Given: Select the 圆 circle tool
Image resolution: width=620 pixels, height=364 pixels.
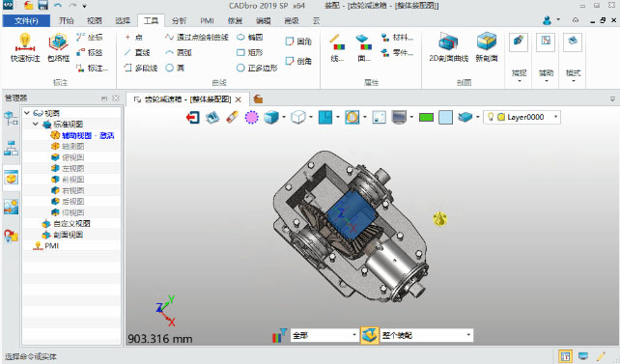Looking at the screenshot, I should tap(175, 68).
